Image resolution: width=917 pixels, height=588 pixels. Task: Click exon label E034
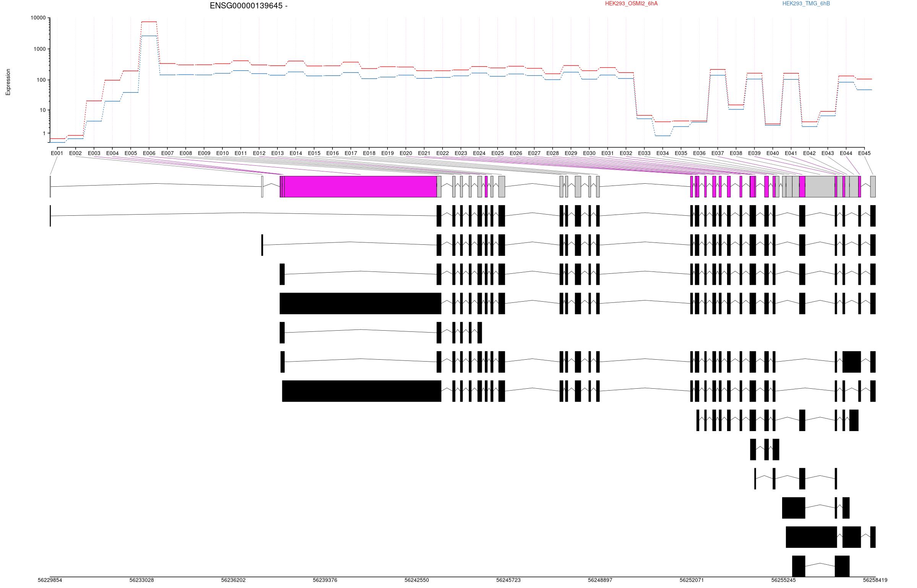663,153
